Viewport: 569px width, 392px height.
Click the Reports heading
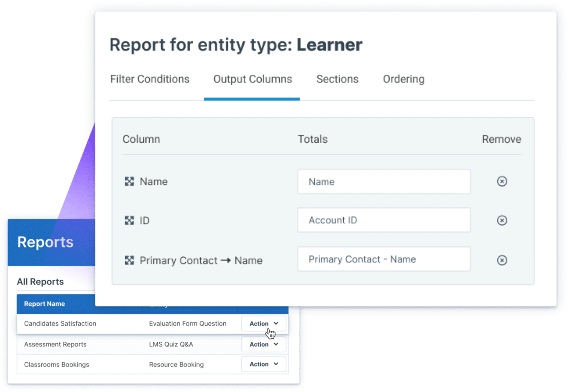click(x=45, y=242)
